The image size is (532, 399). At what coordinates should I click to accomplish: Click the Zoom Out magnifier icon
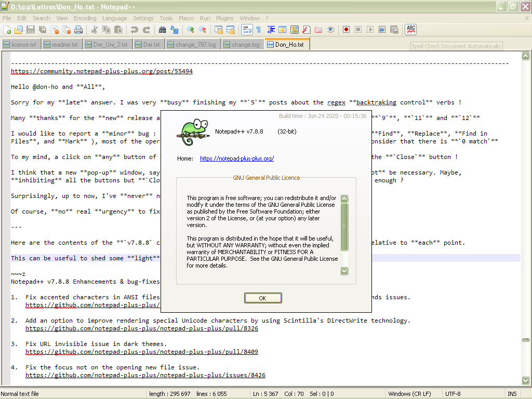(203, 30)
